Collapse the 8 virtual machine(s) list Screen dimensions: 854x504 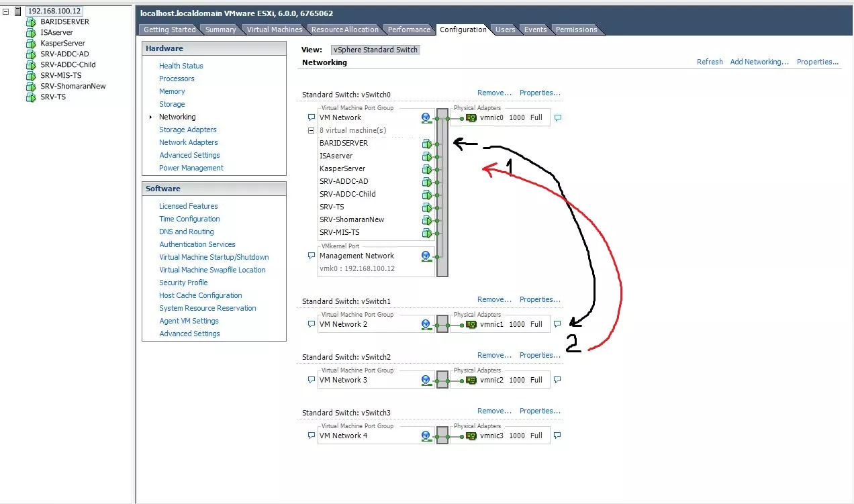(311, 131)
